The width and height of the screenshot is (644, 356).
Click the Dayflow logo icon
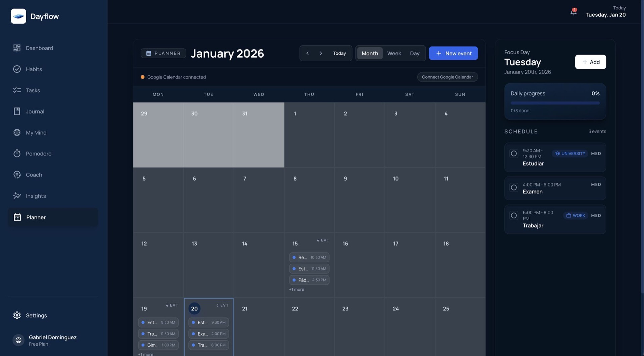(x=18, y=16)
